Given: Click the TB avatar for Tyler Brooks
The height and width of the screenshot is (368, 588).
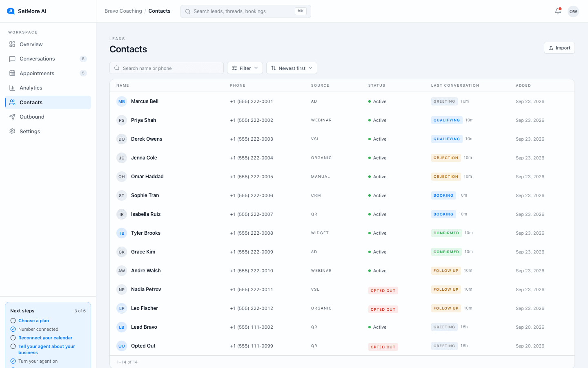Looking at the screenshot, I should point(122,233).
